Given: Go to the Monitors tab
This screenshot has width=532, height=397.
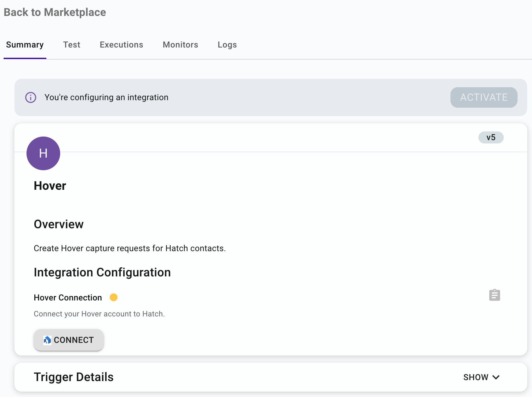Looking at the screenshot, I should [180, 45].
